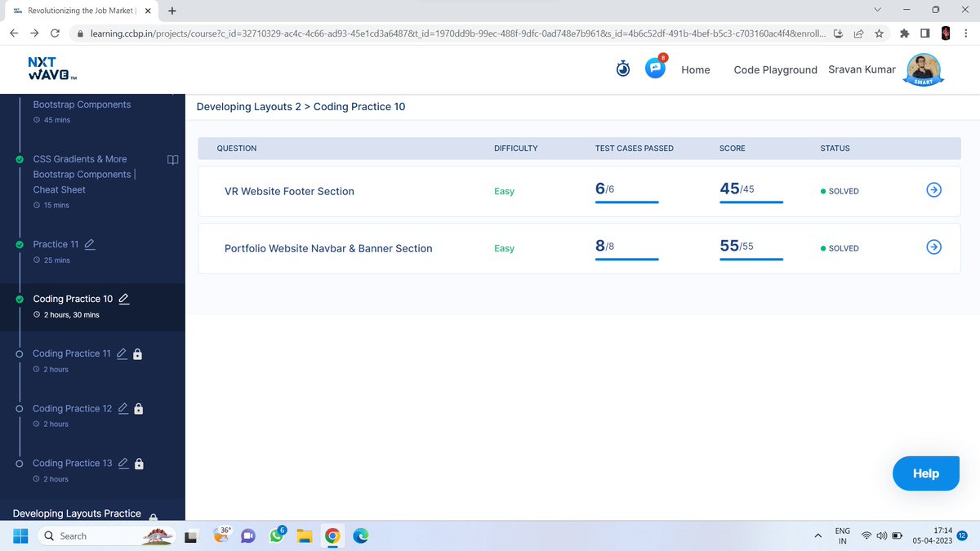Open Chrome tab search chevron

(x=877, y=11)
